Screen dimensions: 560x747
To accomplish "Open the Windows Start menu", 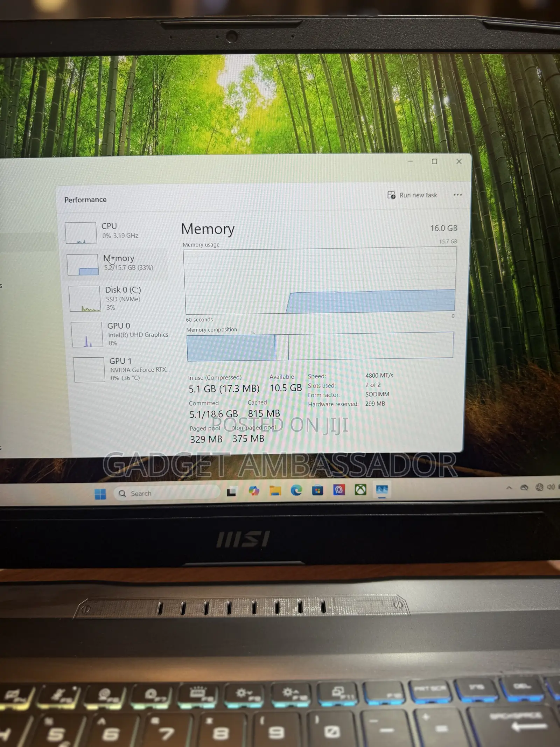I will click(x=100, y=494).
